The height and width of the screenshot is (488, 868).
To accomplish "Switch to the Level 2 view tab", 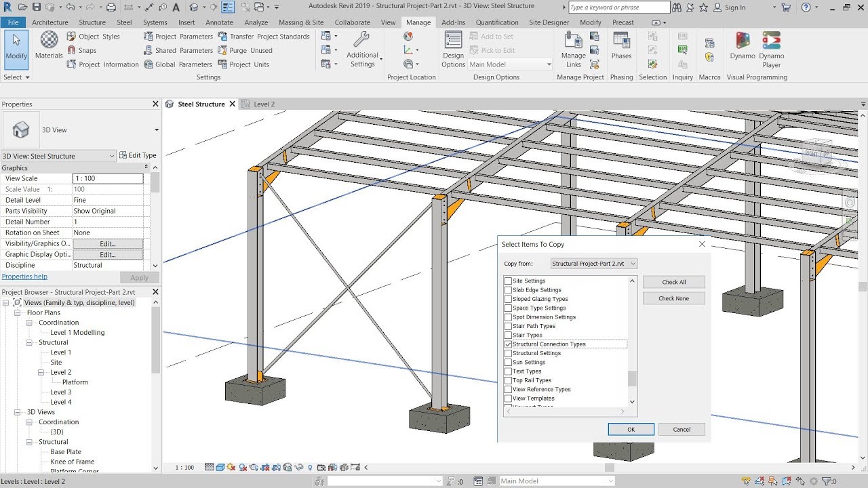I will click(263, 104).
